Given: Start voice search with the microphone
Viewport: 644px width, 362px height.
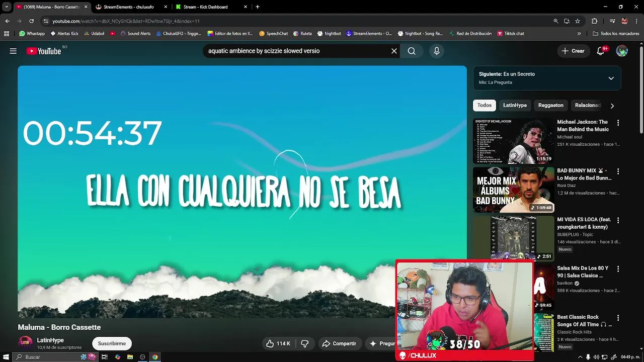Looking at the screenshot, I should pyautogui.click(x=437, y=51).
